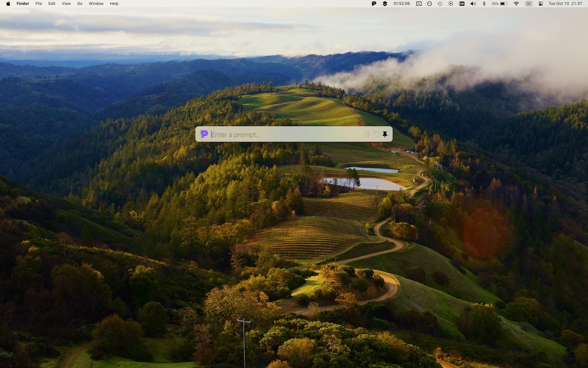This screenshot has height=368, width=588.
Task: Open the Apple menu
Action: [x=8, y=4]
